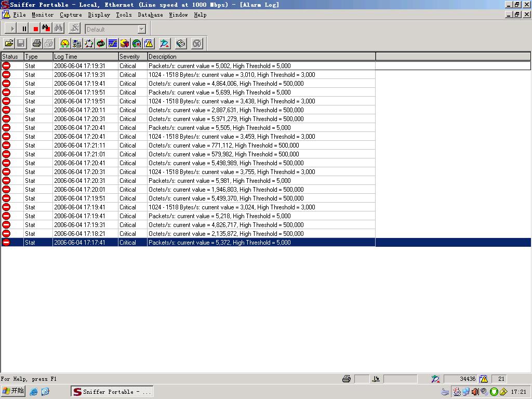Click the status bar capture download icon
Screen dimensions: 532x399
point(376,379)
